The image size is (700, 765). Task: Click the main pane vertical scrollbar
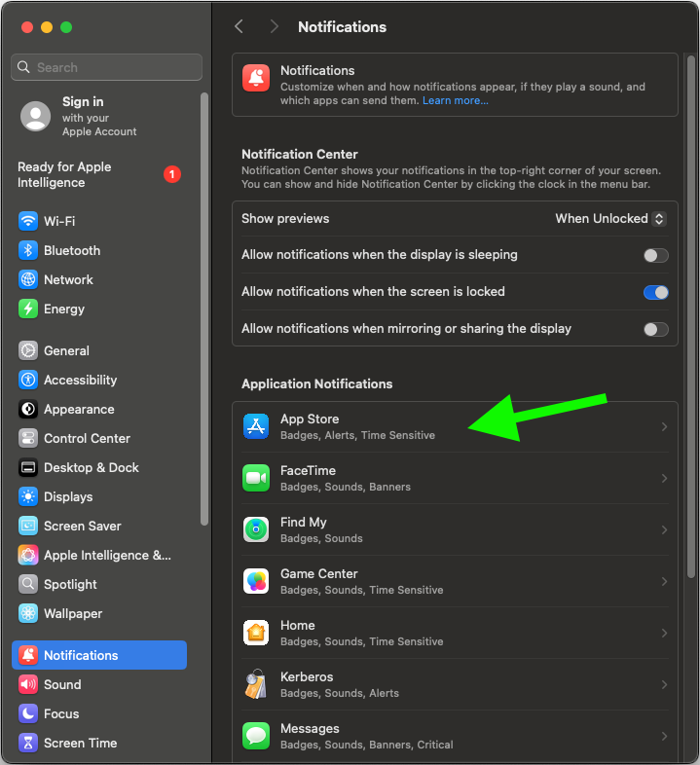pyautogui.click(x=690, y=317)
